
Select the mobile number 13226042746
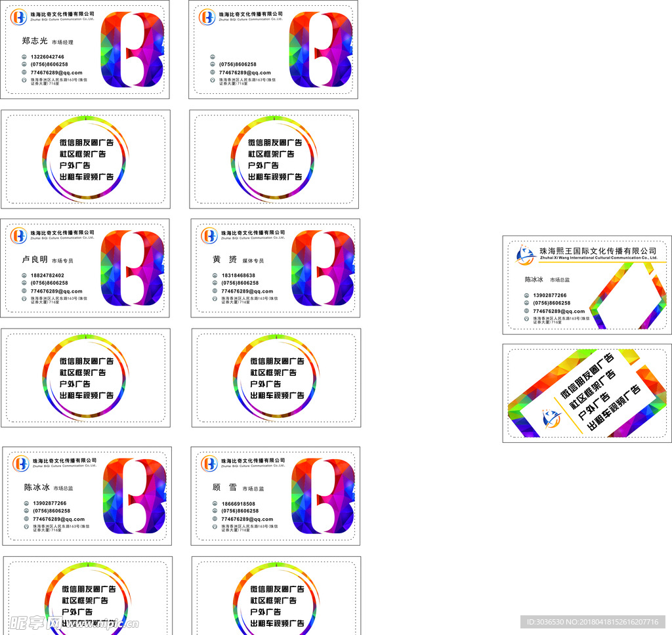[x=47, y=56]
